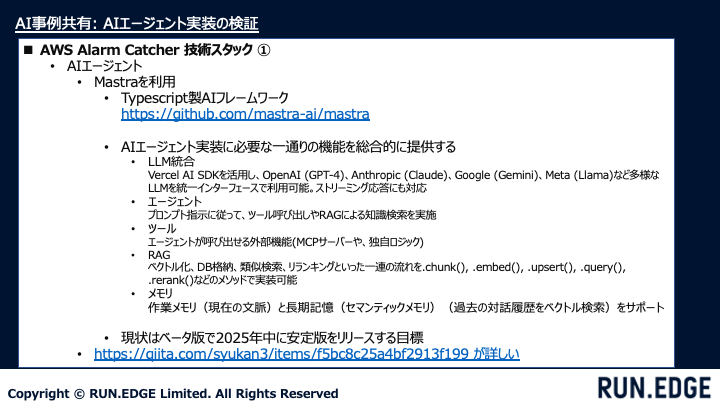Click 'エージェントが呼び出せる外部機能' description
The image size is (720, 405).
[285, 242]
